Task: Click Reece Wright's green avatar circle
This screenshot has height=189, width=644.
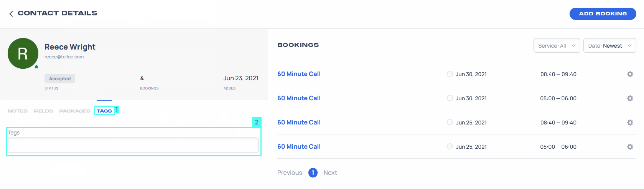Action: [x=23, y=53]
